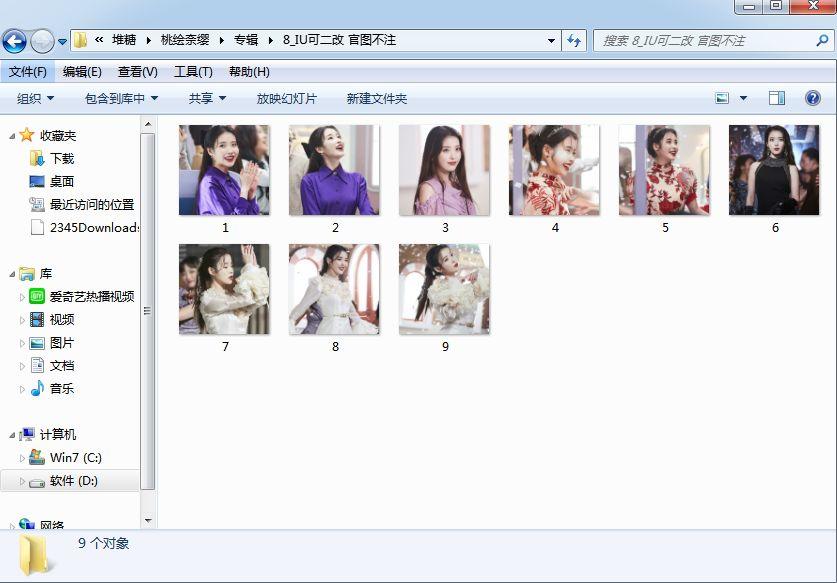Open the 文档 library
This screenshot has width=837, height=583.
[62, 366]
